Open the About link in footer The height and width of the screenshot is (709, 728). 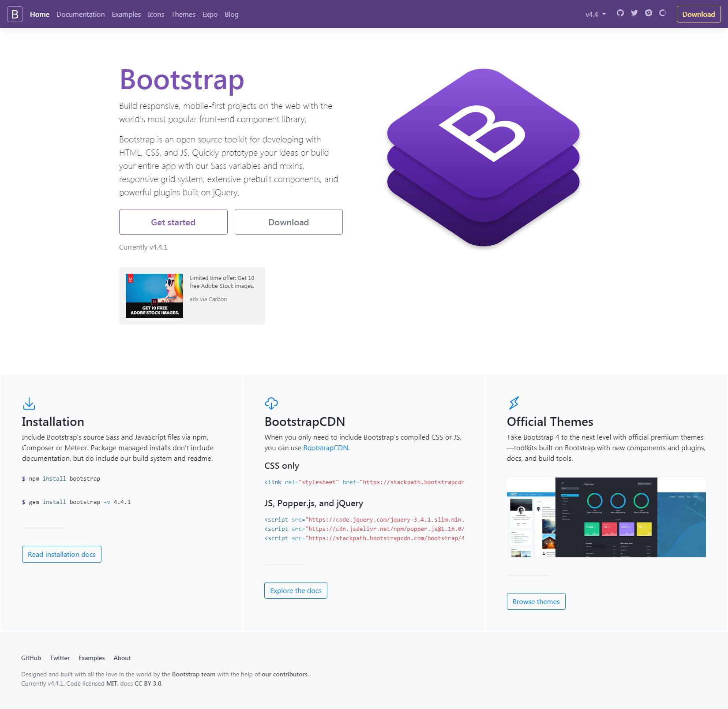click(122, 658)
